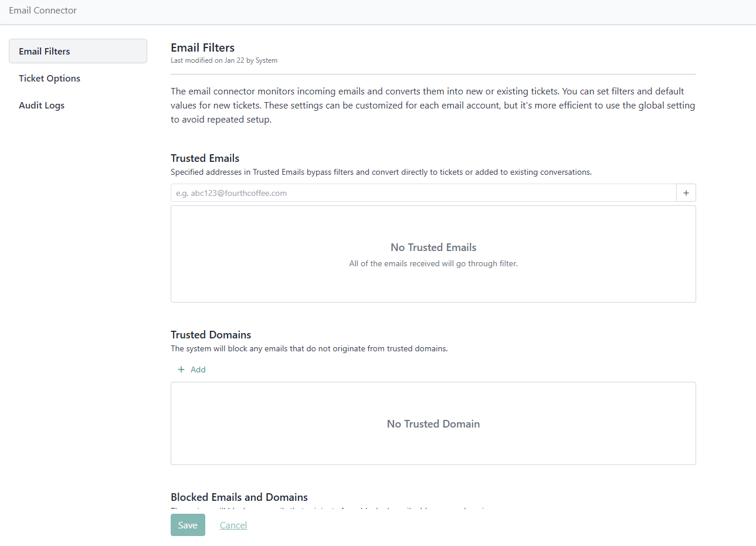Image resolution: width=756 pixels, height=546 pixels.
Task: Click the Trusted Domains blocking description text
Action: tap(308, 348)
